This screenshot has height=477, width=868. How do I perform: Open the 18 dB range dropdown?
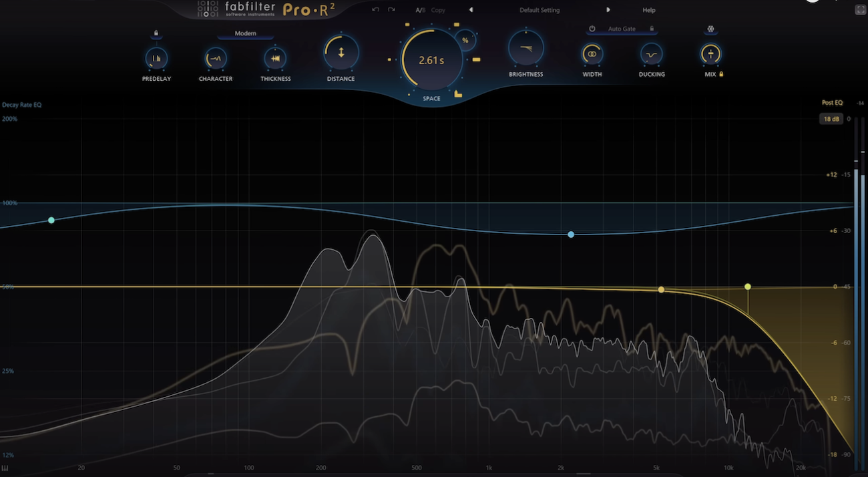pyautogui.click(x=831, y=119)
